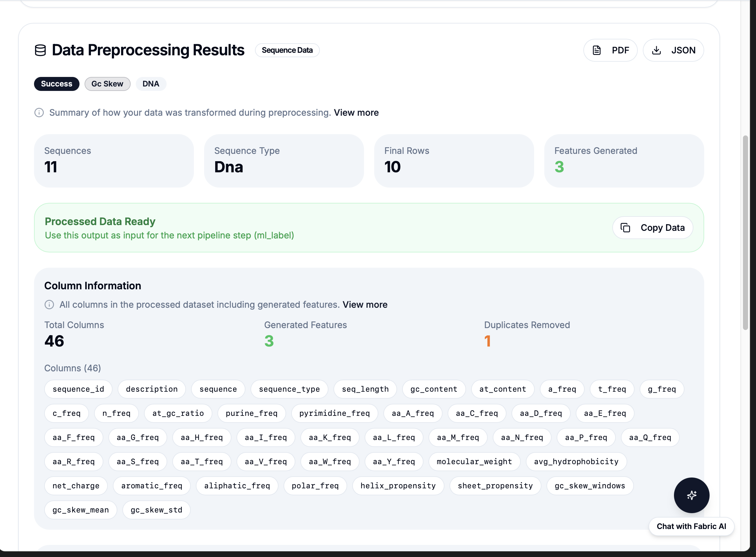Select the aa_W_freq column chip

pyautogui.click(x=330, y=462)
